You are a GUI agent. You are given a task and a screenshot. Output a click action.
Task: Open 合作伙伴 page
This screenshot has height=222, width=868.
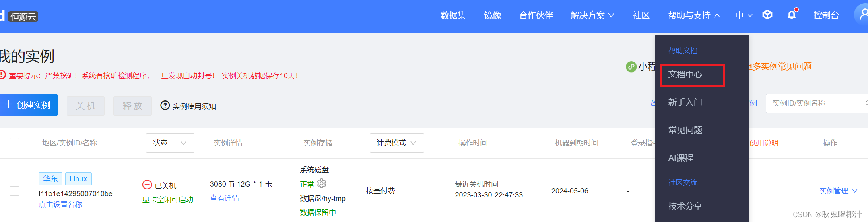point(536,15)
